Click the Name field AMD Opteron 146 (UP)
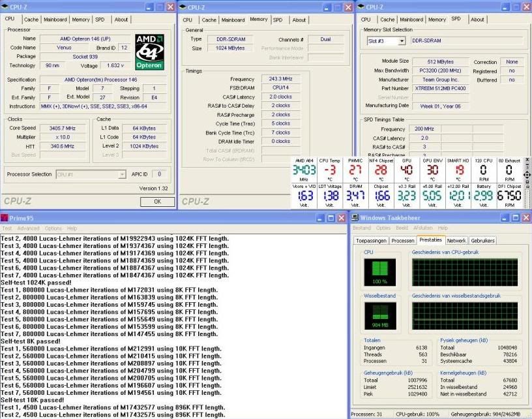 pos(85,39)
